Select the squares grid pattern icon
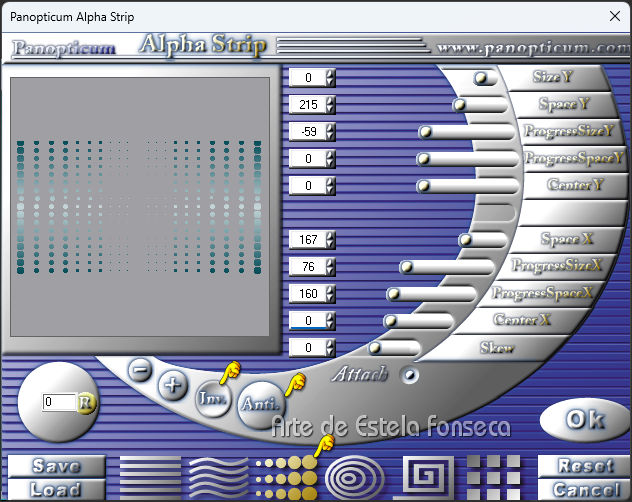Image resolution: width=632 pixels, height=502 pixels. [x=493, y=478]
